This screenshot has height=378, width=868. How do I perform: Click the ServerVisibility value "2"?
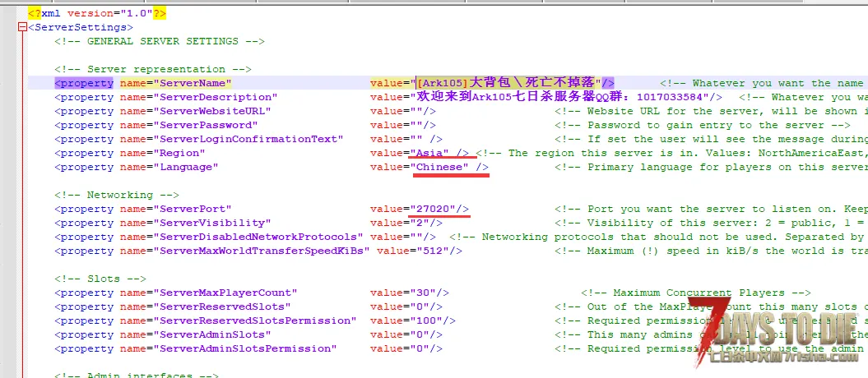[x=420, y=223]
